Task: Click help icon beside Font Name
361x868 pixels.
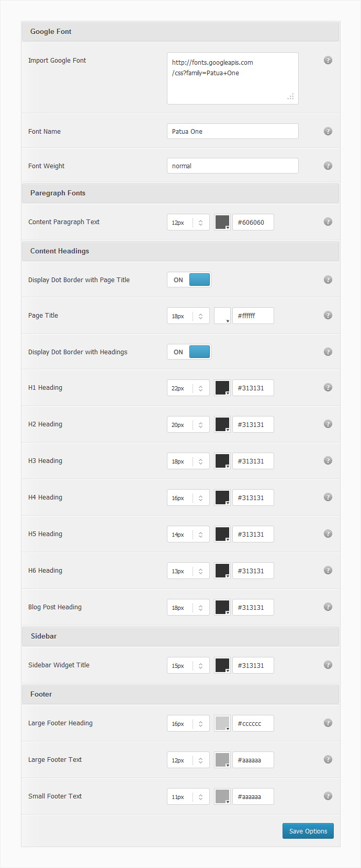Action: [328, 131]
